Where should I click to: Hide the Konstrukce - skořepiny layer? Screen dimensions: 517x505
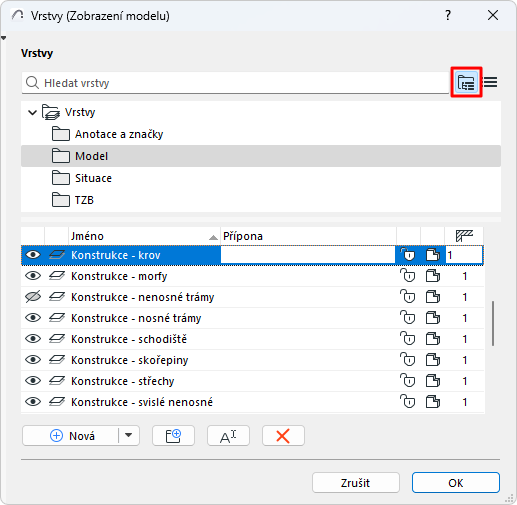[x=33, y=360]
